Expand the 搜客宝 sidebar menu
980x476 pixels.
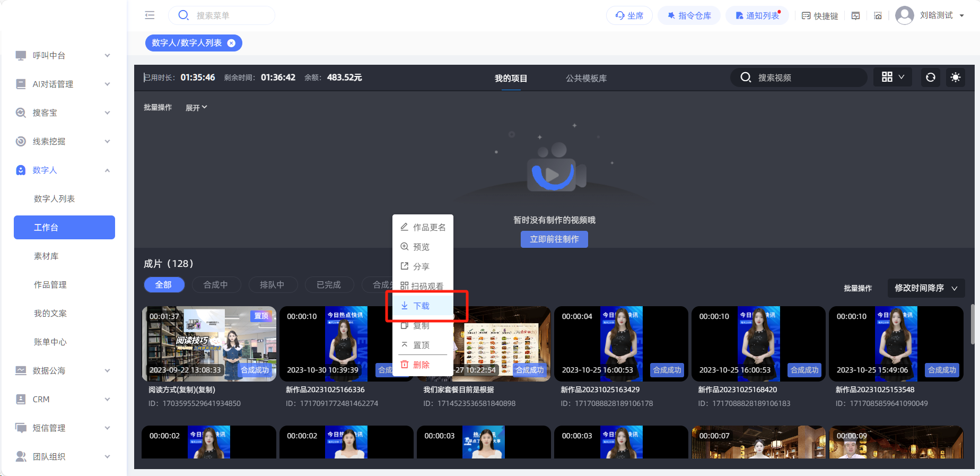click(64, 112)
